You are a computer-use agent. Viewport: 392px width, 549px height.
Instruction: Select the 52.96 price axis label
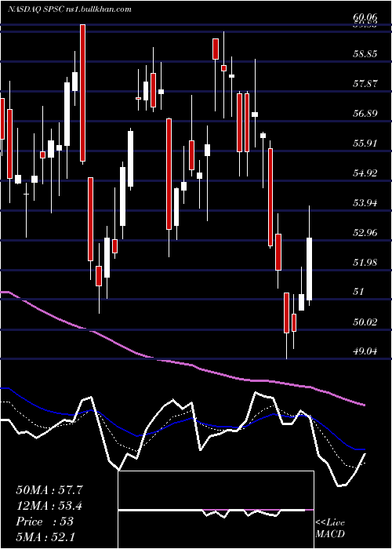tap(365, 233)
